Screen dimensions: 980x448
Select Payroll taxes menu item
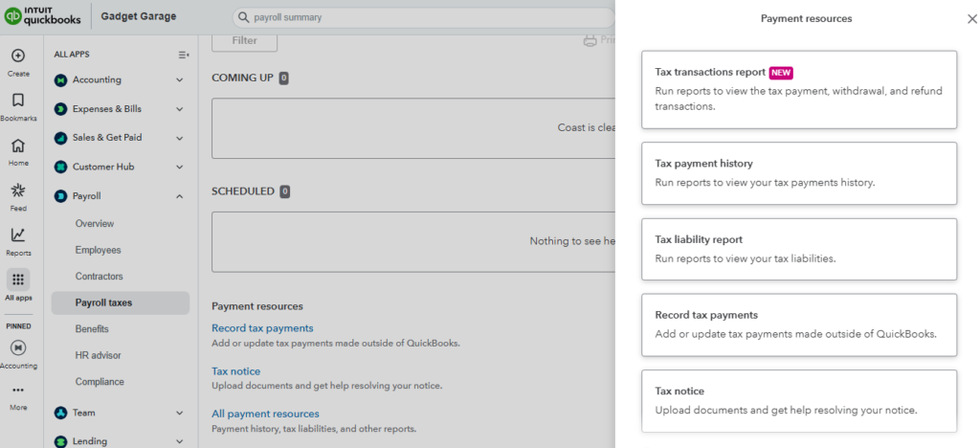tap(120, 302)
